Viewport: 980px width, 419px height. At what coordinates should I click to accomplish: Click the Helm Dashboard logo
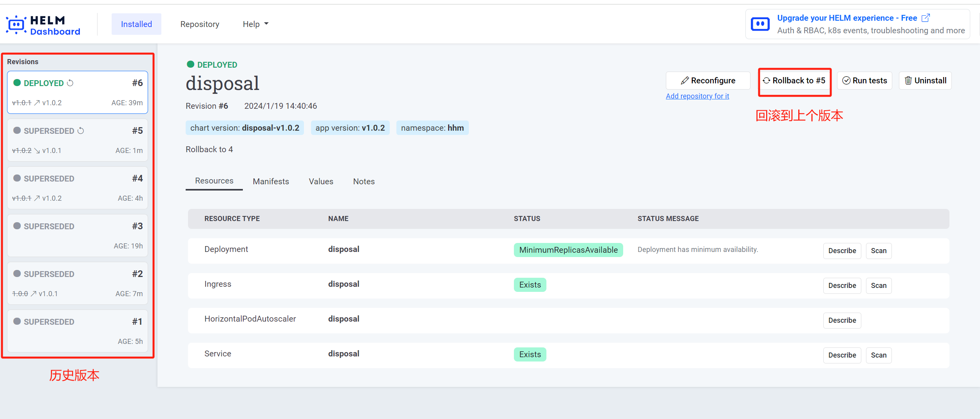43,25
